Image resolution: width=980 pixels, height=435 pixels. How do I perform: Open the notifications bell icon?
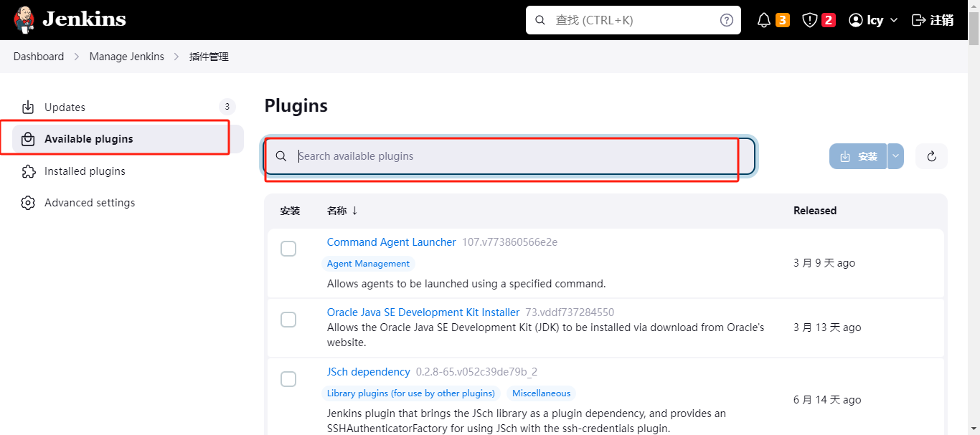click(x=764, y=20)
